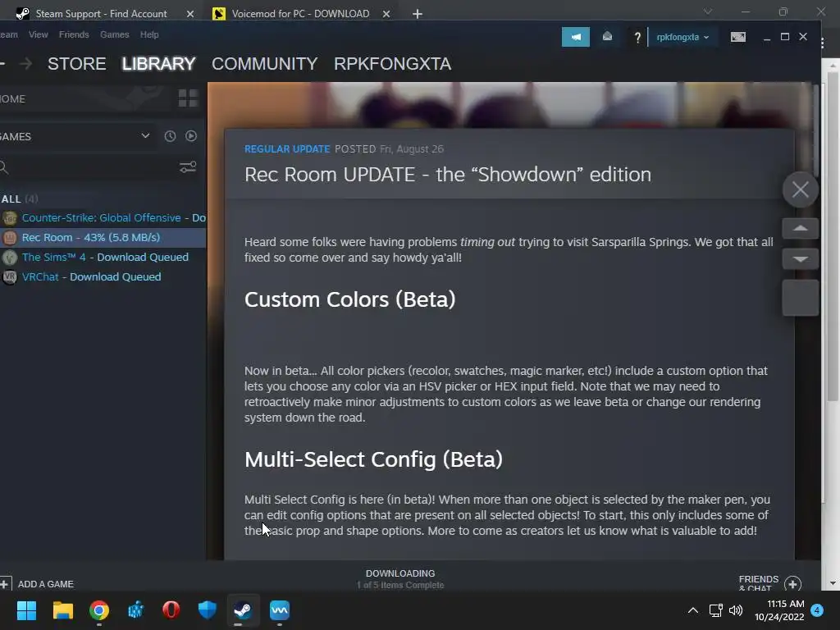Screen dimensions: 840x630
Task: Open Voicemod from taskbar
Action: pyautogui.click(x=279, y=609)
